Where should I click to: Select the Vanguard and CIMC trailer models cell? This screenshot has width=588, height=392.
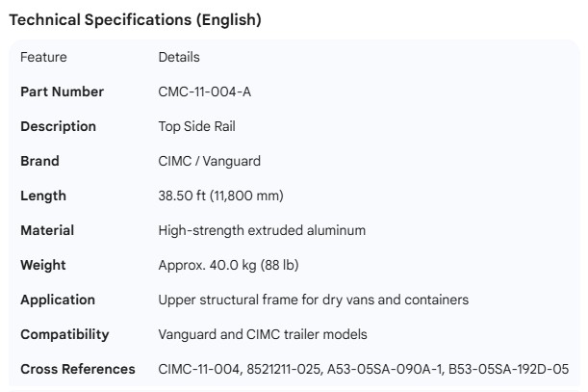pos(263,334)
